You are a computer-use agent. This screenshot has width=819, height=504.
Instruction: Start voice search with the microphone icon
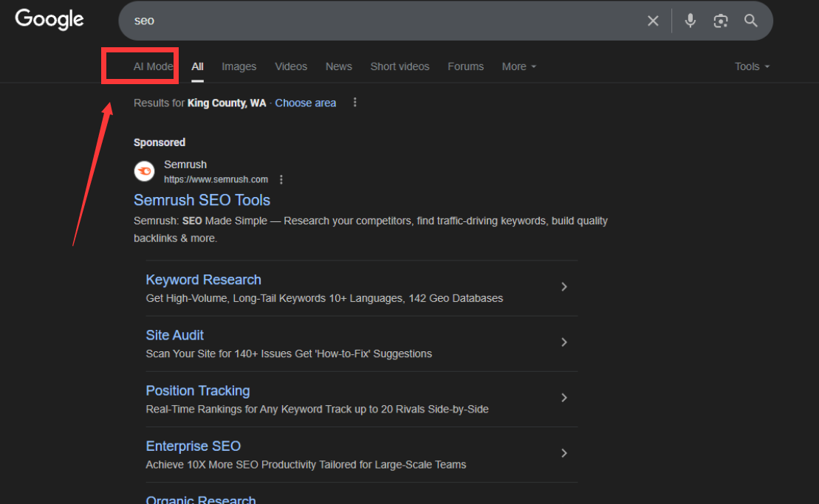pos(690,21)
